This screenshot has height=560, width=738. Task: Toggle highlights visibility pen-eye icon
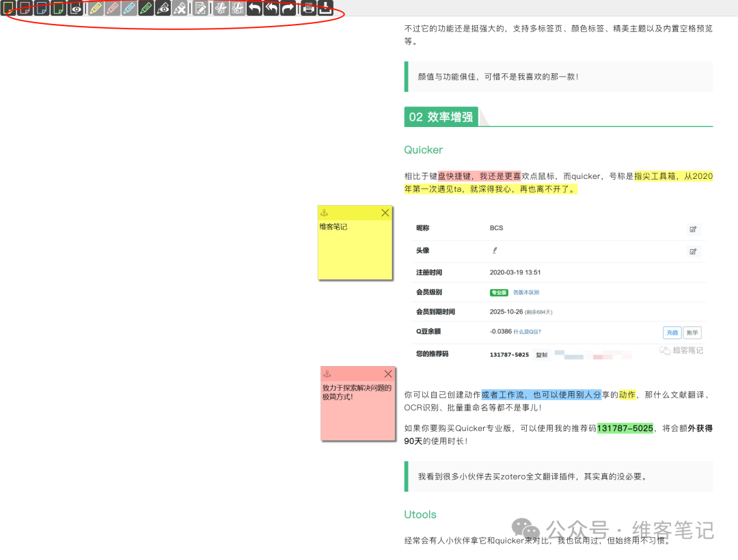pos(163,8)
